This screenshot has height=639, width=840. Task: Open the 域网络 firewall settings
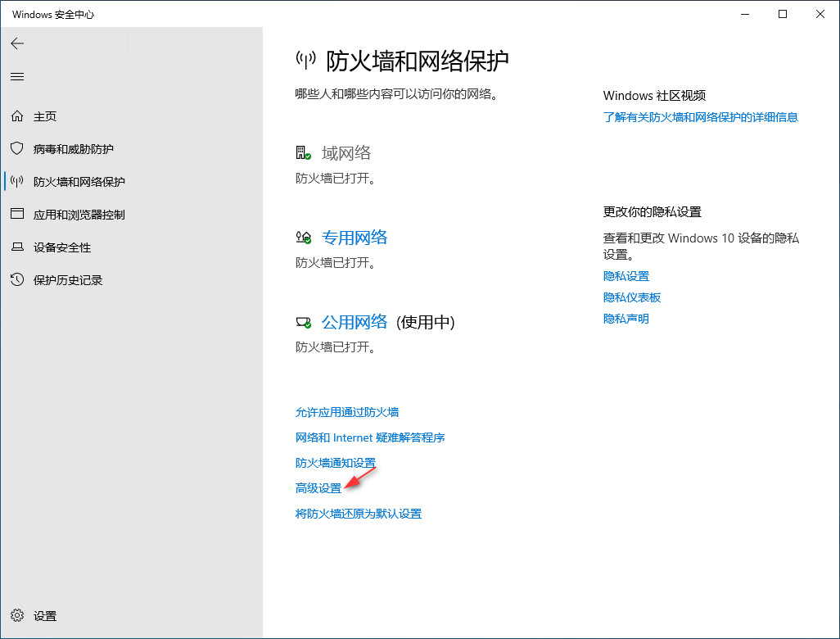[x=346, y=153]
